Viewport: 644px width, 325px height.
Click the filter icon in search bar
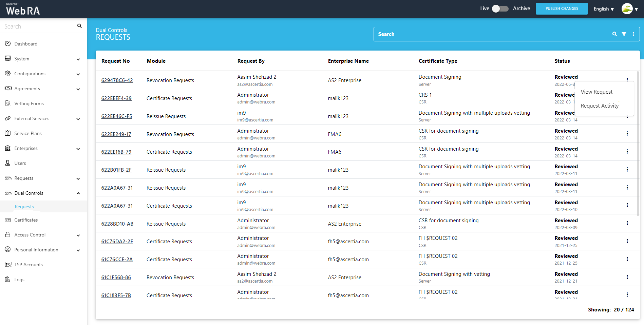(624, 34)
